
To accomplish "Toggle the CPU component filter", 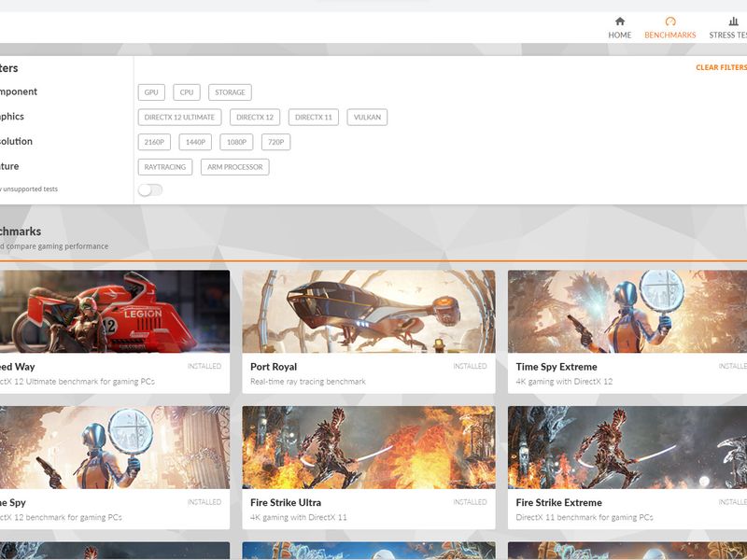I will pyautogui.click(x=187, y=92).
